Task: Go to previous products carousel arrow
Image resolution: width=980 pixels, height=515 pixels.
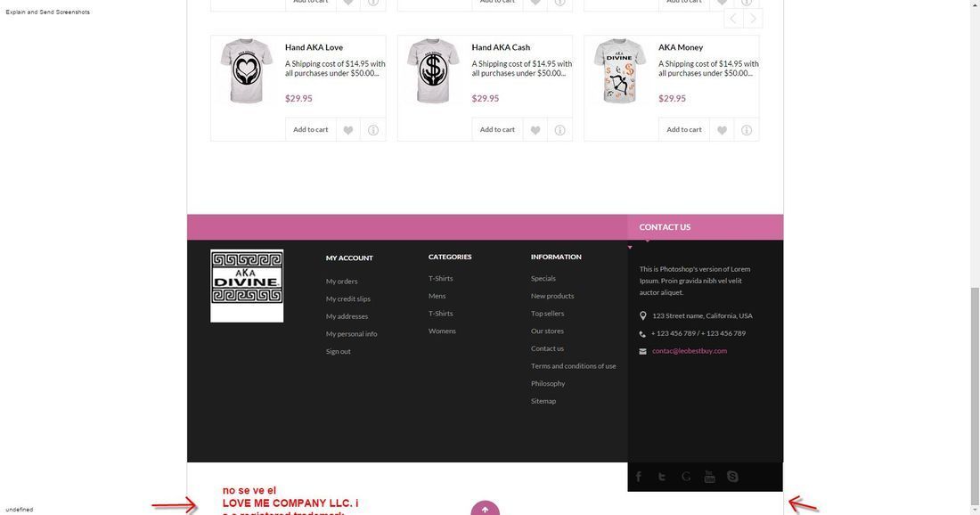Action: 734,18
